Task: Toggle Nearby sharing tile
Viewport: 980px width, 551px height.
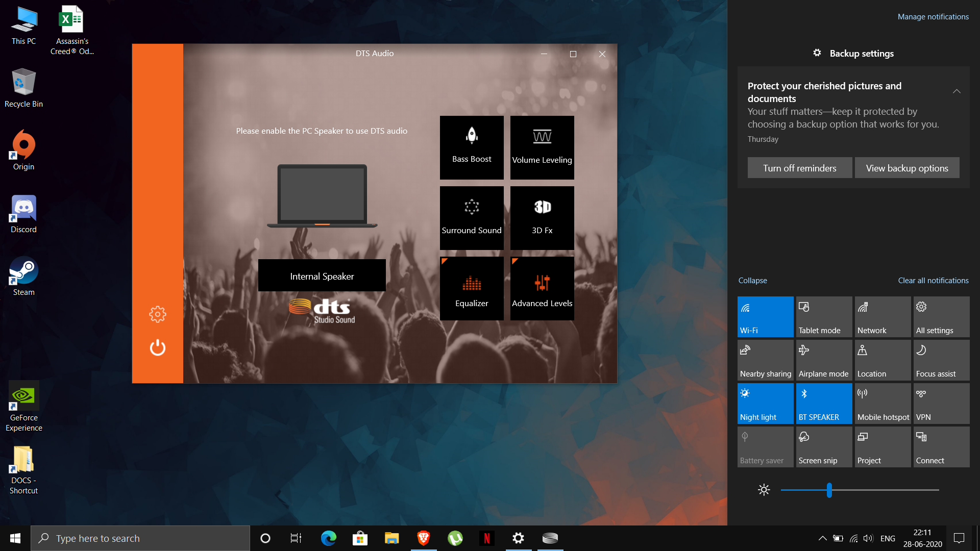Action: click(765, 360)
